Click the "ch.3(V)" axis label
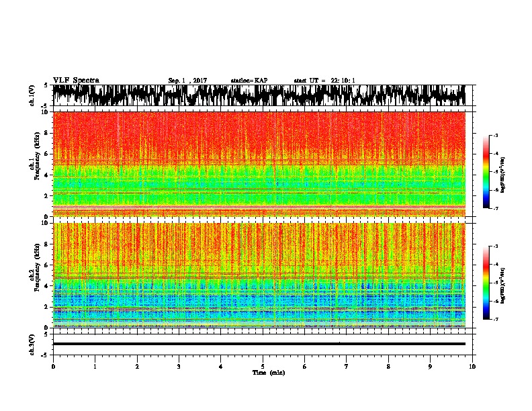Image resolution: width=532 pixels, height=411 pixels. tap(32, 345)
